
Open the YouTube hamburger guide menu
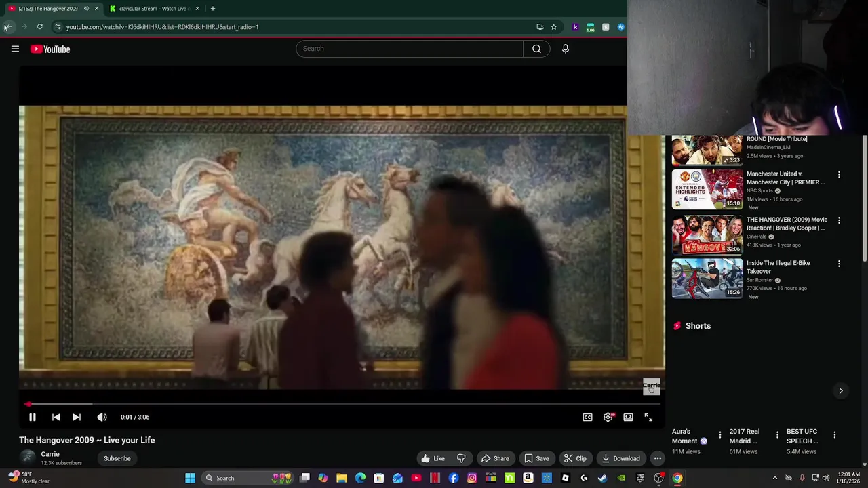point(15,49)
